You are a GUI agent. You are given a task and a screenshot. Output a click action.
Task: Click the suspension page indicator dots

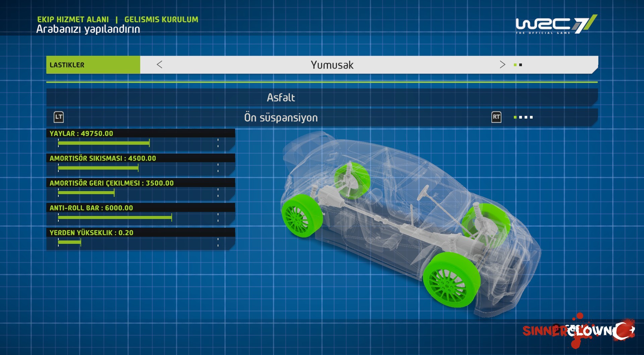click(523, 117)
